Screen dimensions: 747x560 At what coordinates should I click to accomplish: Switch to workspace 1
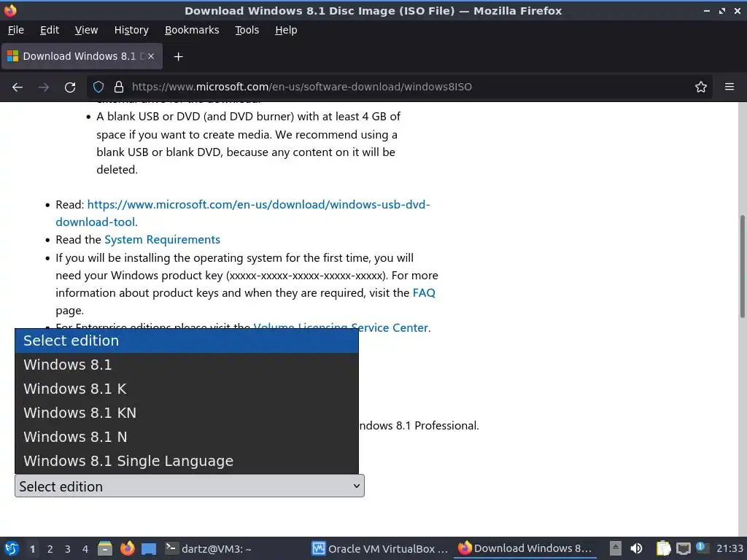tap(32, 549)
